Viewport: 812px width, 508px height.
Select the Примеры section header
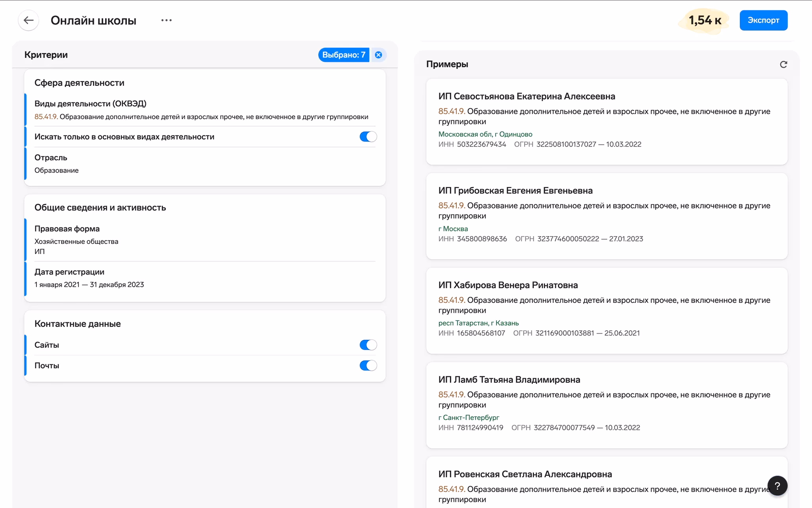[x=447, y=64]
